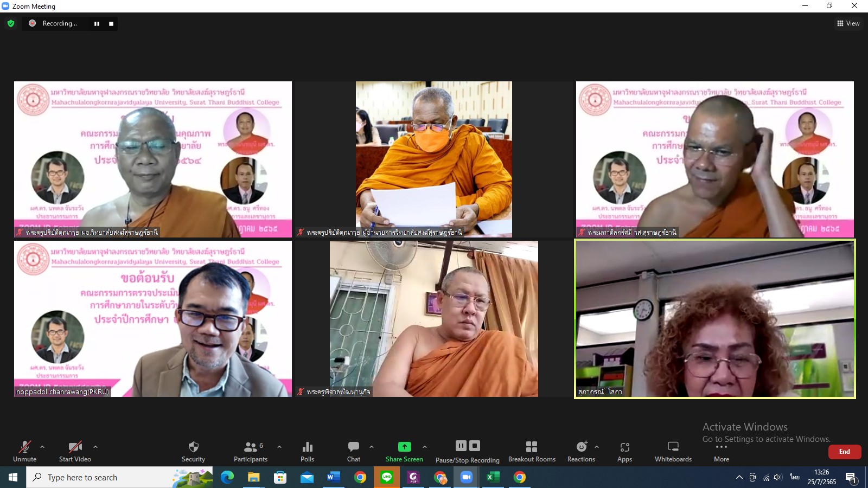Select monk with orange mask video tile
868x488 pixels.
434,159
